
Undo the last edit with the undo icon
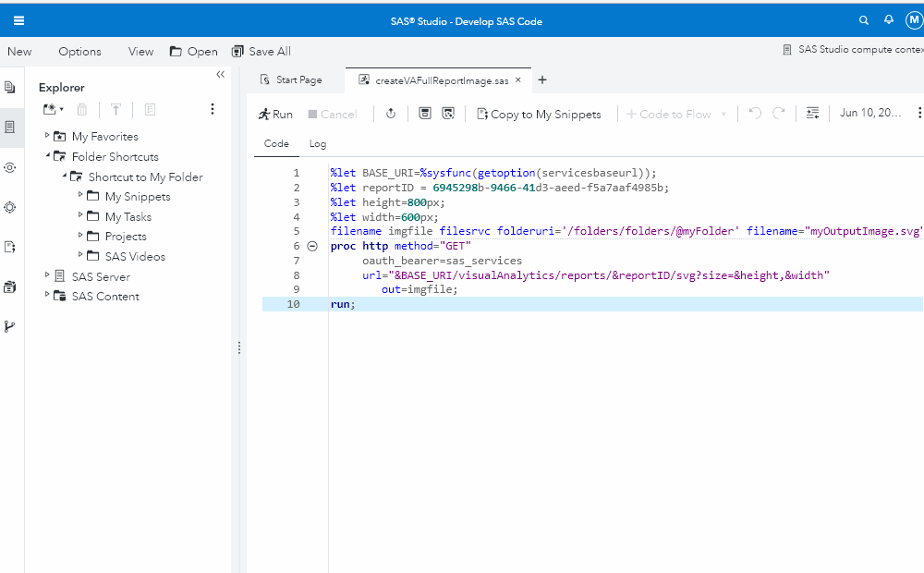755,114
